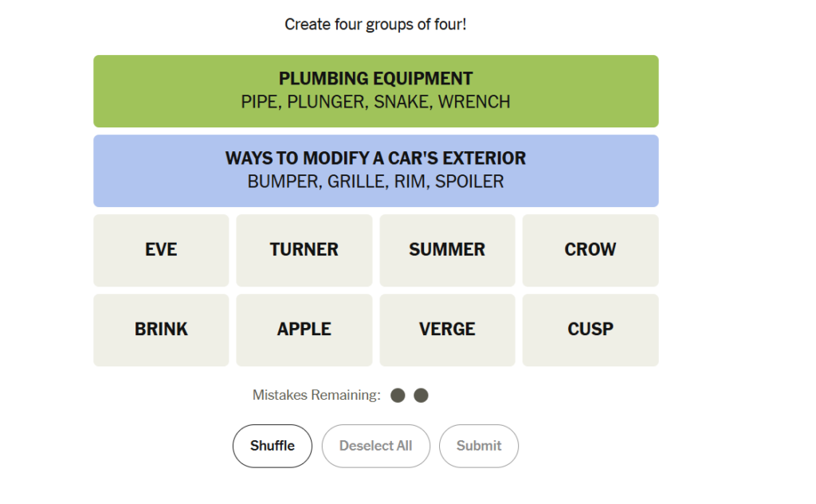The width and height of the screenshot is (816, 504).
Task: Select the EVE word tile
Action: pos(161,250)
